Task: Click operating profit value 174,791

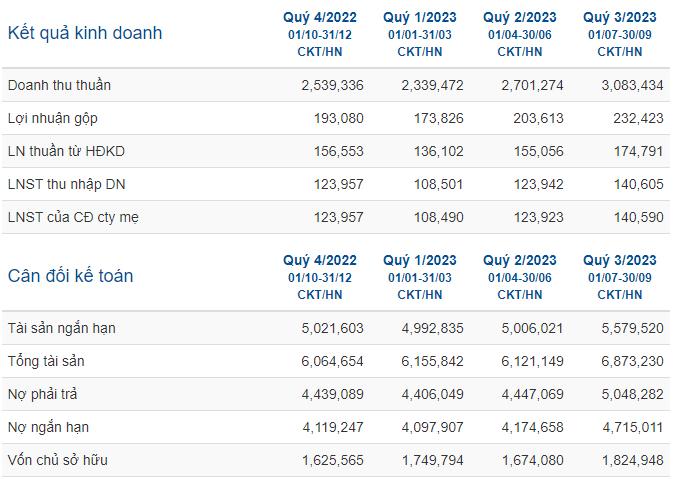Action: coord(639,151)
